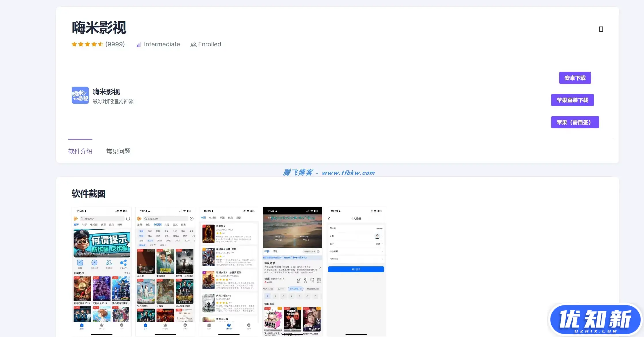644x337 pixels.
Task: Switch to the 常见问题 tab
Action: tap(118, 151)
